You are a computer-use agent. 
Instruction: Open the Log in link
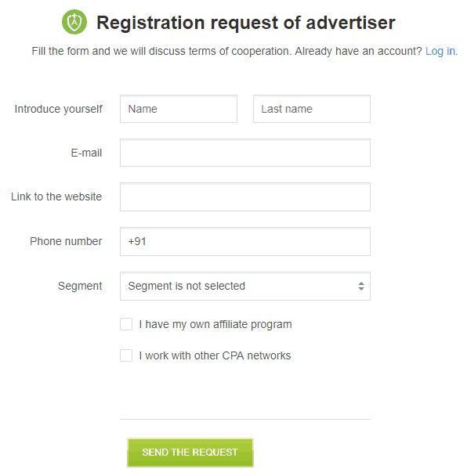440,51
